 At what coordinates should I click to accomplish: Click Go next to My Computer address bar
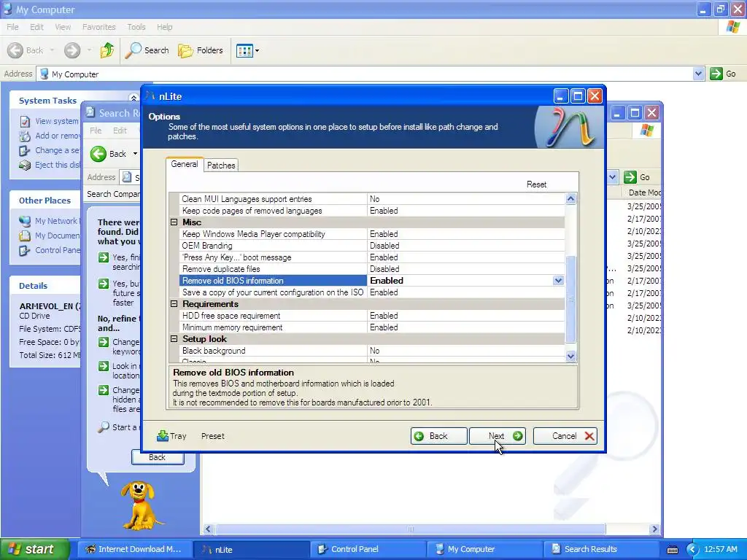tap(723, 74)
